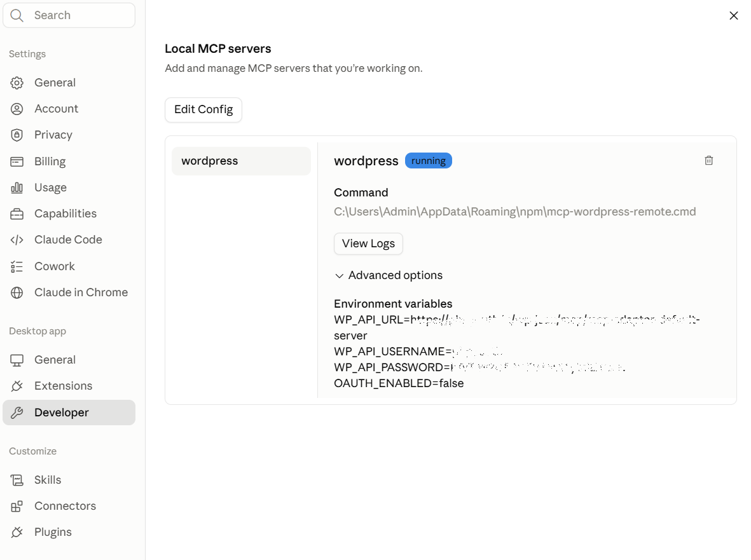Click the Local MCP servers heading
The height and width of the screenshot is (560, 751).
(x=218, y=49)
